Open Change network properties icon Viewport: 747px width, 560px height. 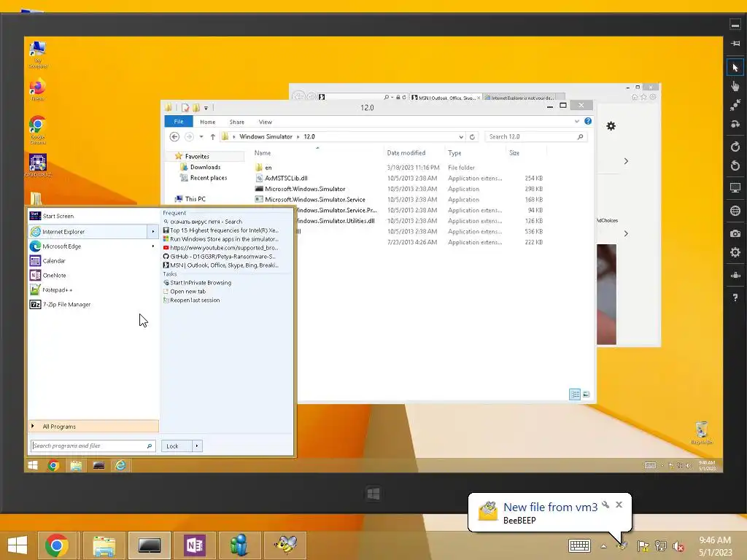coord(735,275)
